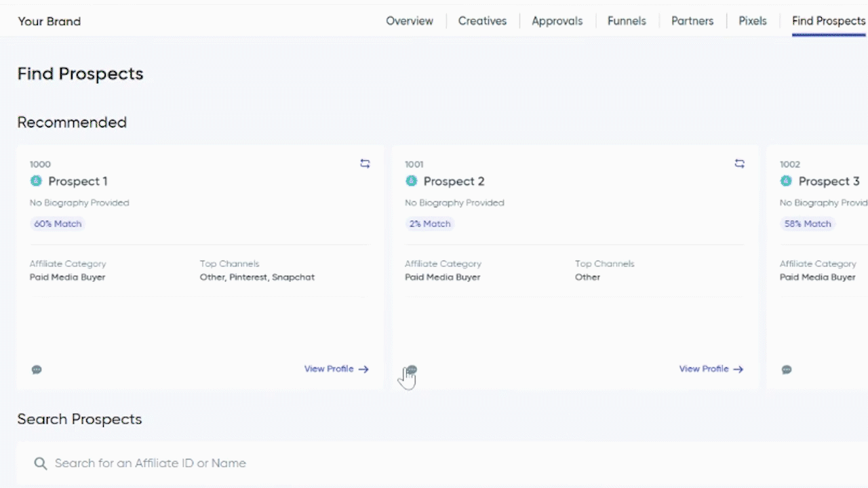
Task: Click 'Other, Pinterest, Snapchat' channels text
Action: (x=257, y=277)
